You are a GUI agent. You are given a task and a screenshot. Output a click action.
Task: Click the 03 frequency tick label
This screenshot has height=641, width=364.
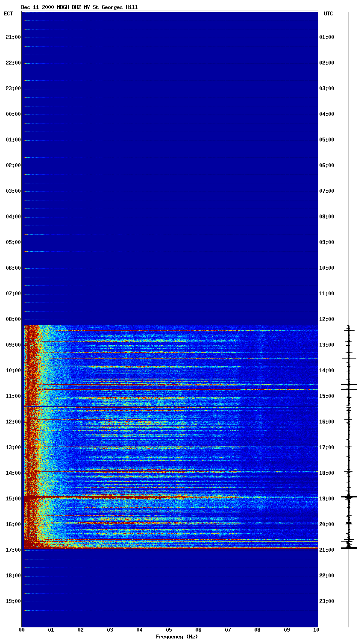110,630
